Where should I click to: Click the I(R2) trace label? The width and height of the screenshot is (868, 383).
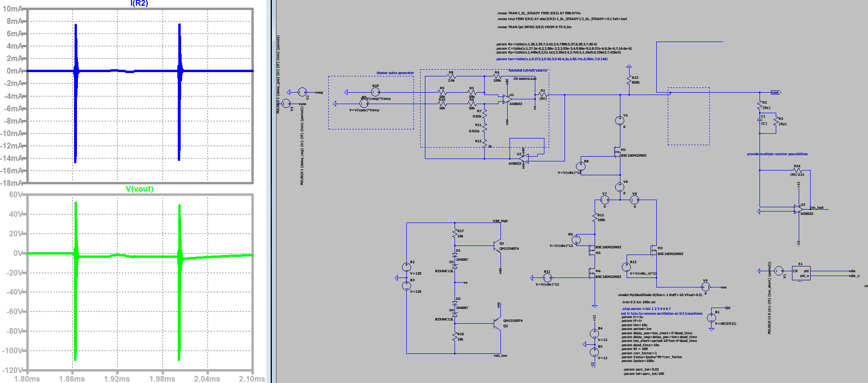pyautogui.click(x=139, y=3)
